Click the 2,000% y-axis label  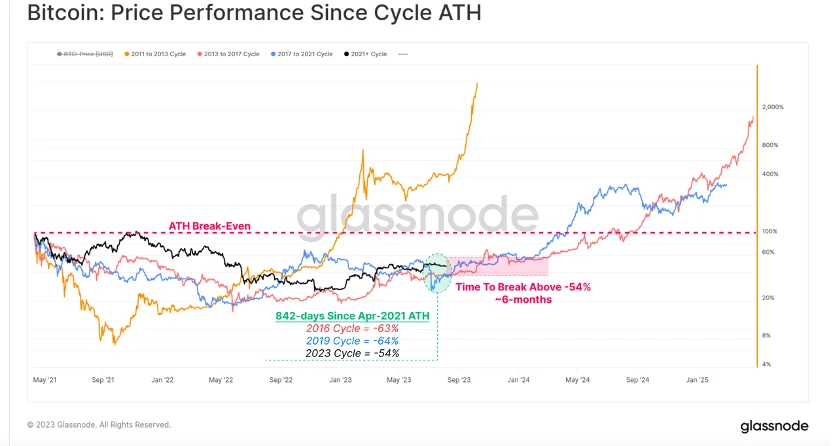click(772, 106)
